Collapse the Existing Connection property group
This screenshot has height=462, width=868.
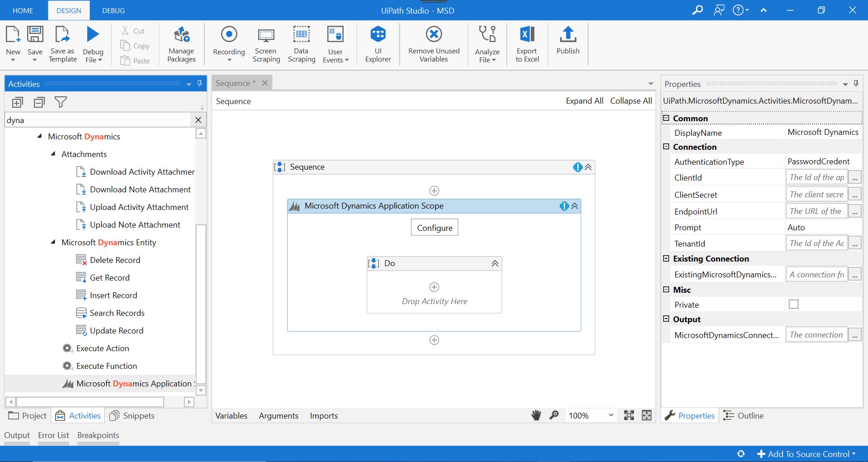[666, 258]
